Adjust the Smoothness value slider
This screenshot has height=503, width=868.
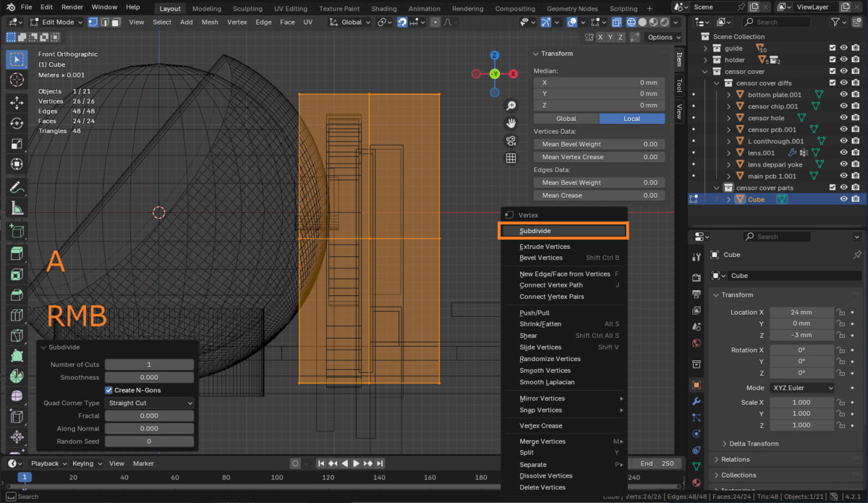[149, 378]
